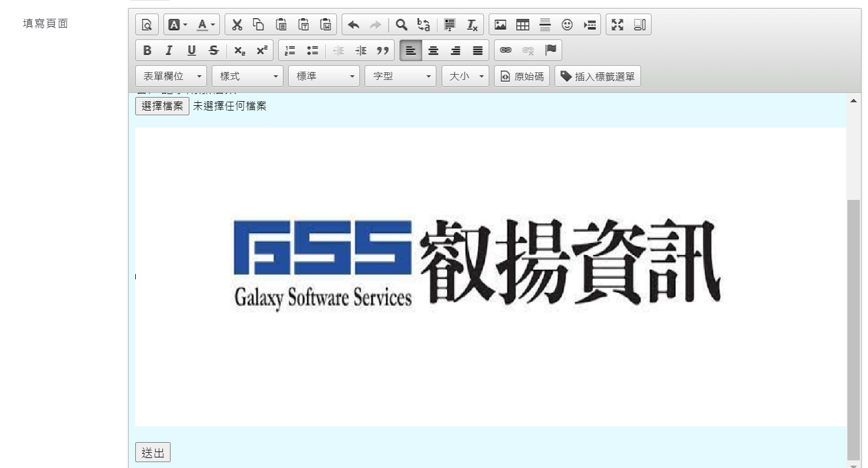The height and width of the screenshot is (468, 868).
Task: Insert a page break
Action: pyautogui.click(x=590, y=25)
